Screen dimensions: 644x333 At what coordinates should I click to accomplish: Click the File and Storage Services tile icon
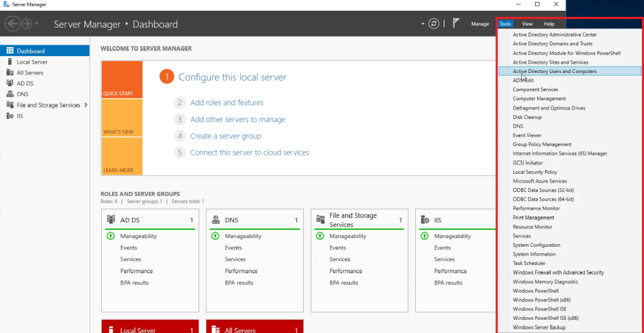[320, 220]
